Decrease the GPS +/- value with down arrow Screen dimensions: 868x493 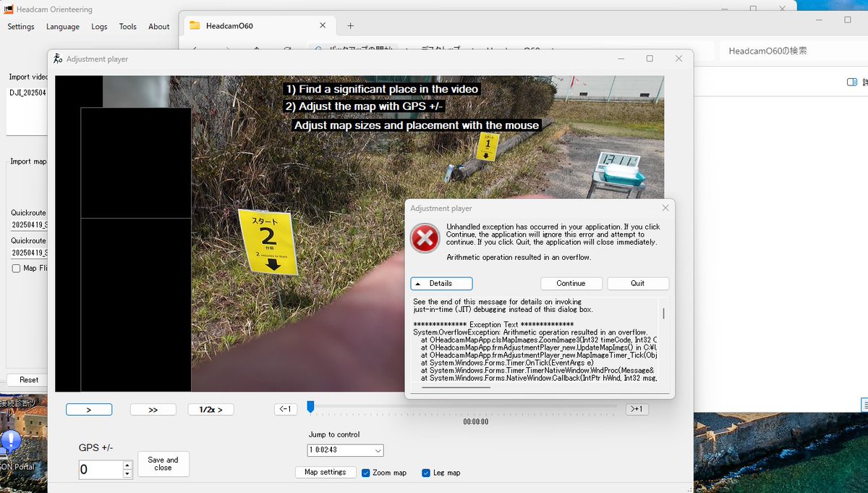(128, 474)
